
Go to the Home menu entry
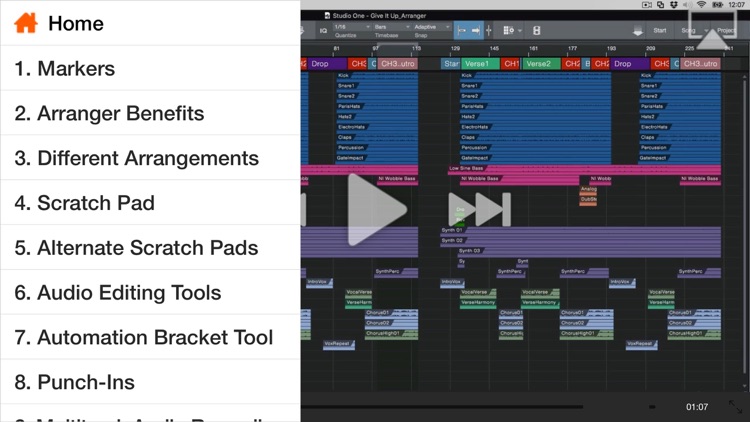150,23
